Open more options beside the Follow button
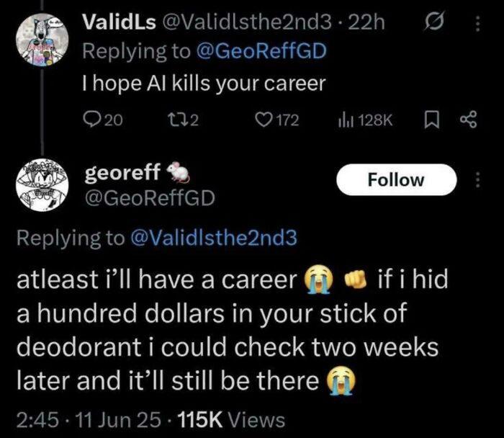The image size is (504, 438). click(477, 179)
